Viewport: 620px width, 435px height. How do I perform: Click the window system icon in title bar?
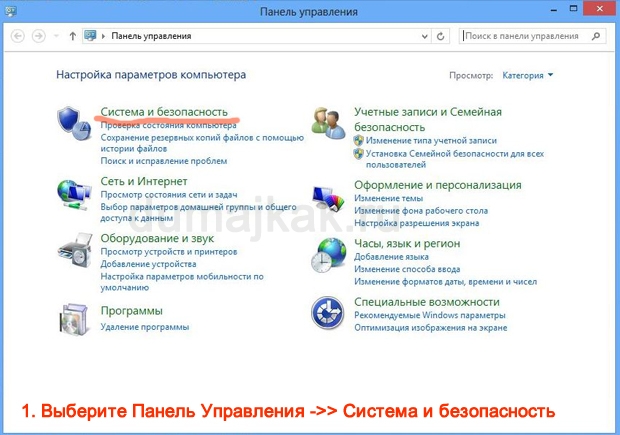[x=10, y=11]
